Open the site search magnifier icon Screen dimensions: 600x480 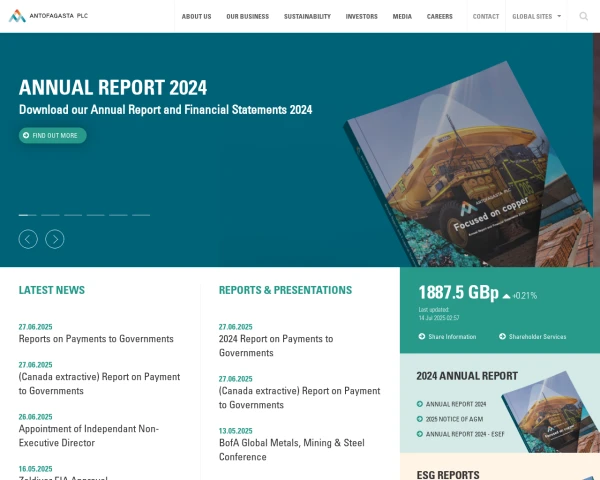[x=583, y=16]
